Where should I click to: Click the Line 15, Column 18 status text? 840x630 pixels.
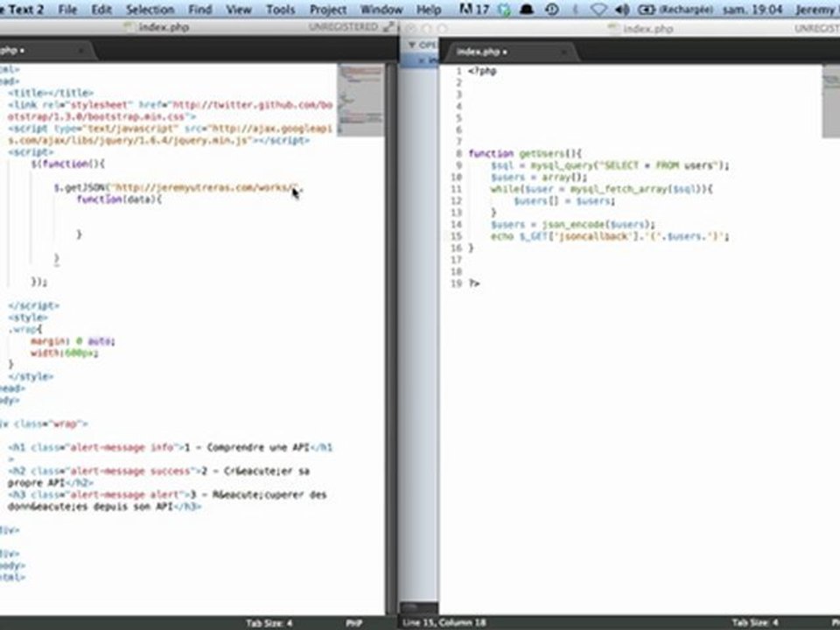444,622
